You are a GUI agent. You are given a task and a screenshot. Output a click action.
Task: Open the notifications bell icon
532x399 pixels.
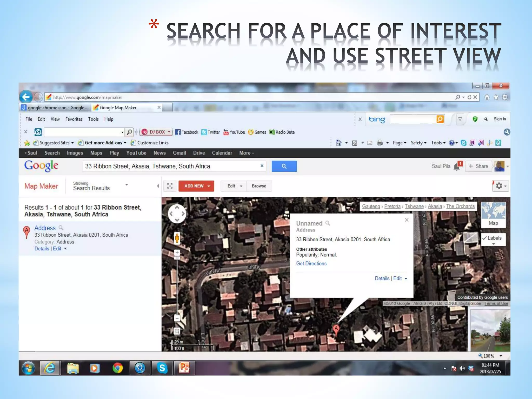(457, 166)
